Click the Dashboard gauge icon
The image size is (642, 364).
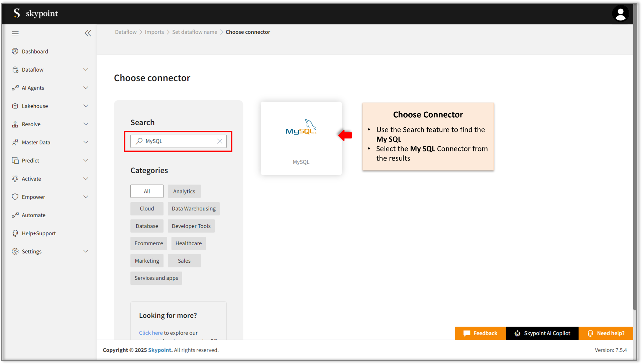coord(15,51)
